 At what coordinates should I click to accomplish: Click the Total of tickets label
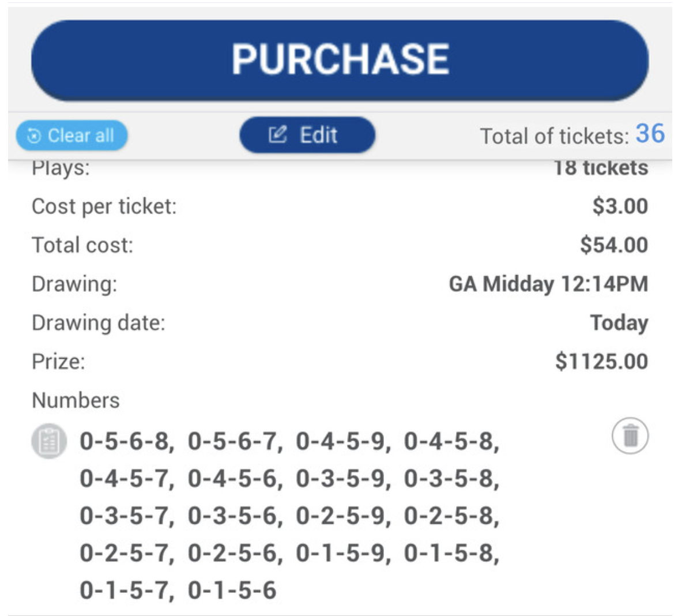click(x=555, y=136)
